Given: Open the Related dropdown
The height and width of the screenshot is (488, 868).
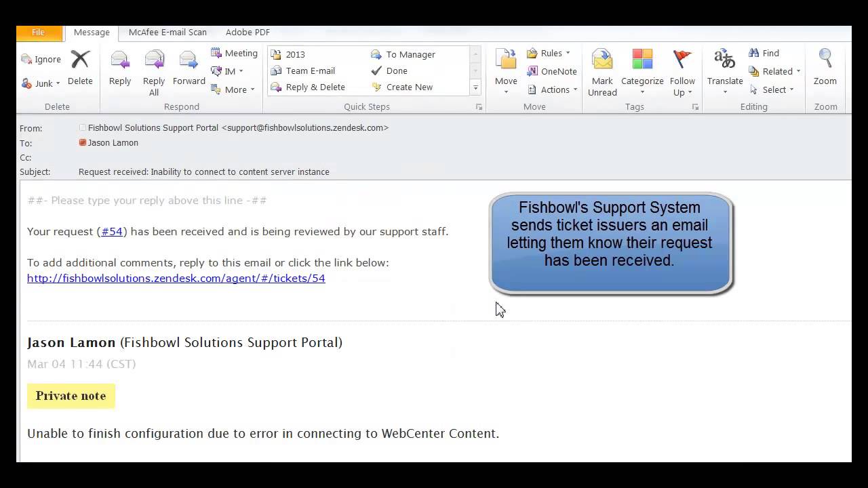Looking at the screenshot, I should pyautogui.click(x=775, y=71).
